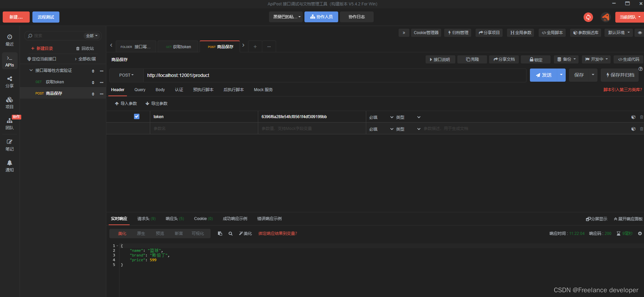The width and height of the screenshot is (644, 297).
Task: Open the Cookie管理器
Action: click(x=426, y=33)
